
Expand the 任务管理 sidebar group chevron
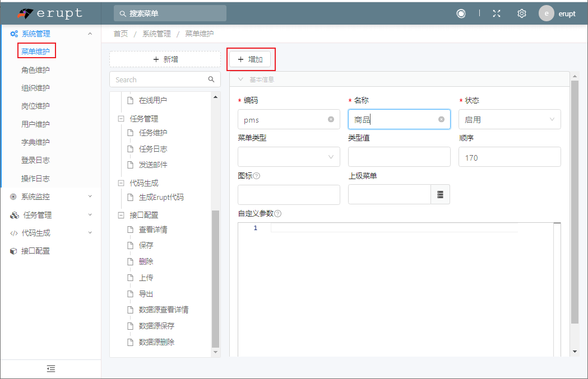tap(90, 214)
